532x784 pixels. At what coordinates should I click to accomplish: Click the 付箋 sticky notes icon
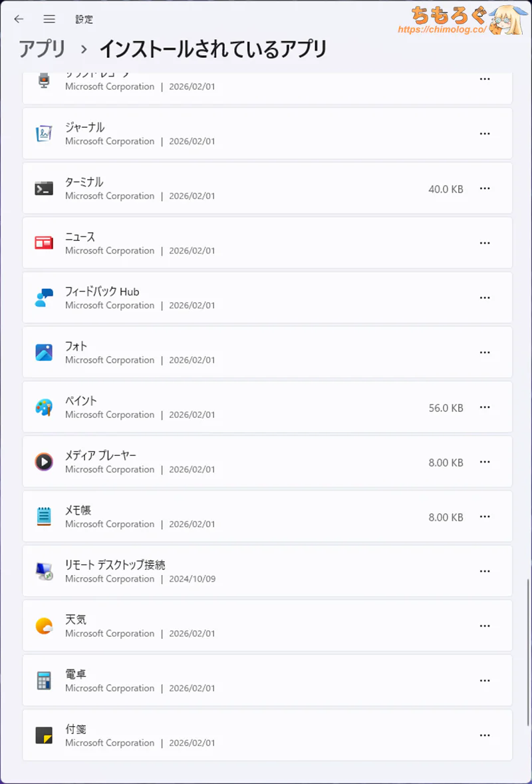44,735
